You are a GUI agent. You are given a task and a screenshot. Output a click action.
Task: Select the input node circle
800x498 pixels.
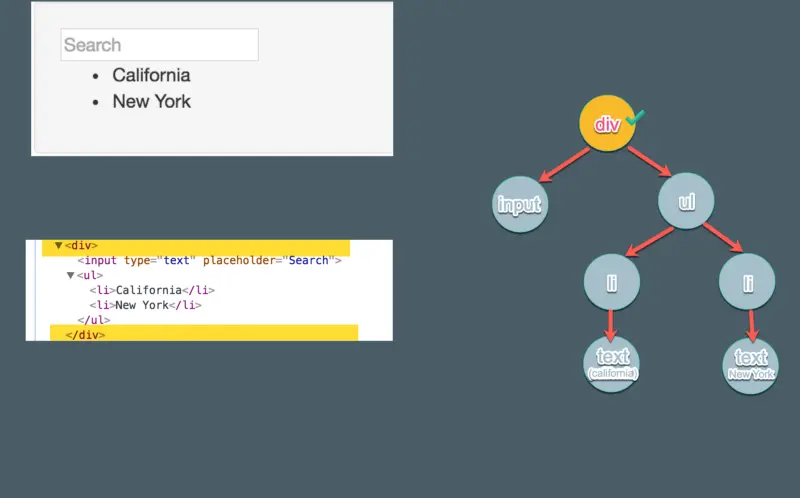(x=520, y=204)
